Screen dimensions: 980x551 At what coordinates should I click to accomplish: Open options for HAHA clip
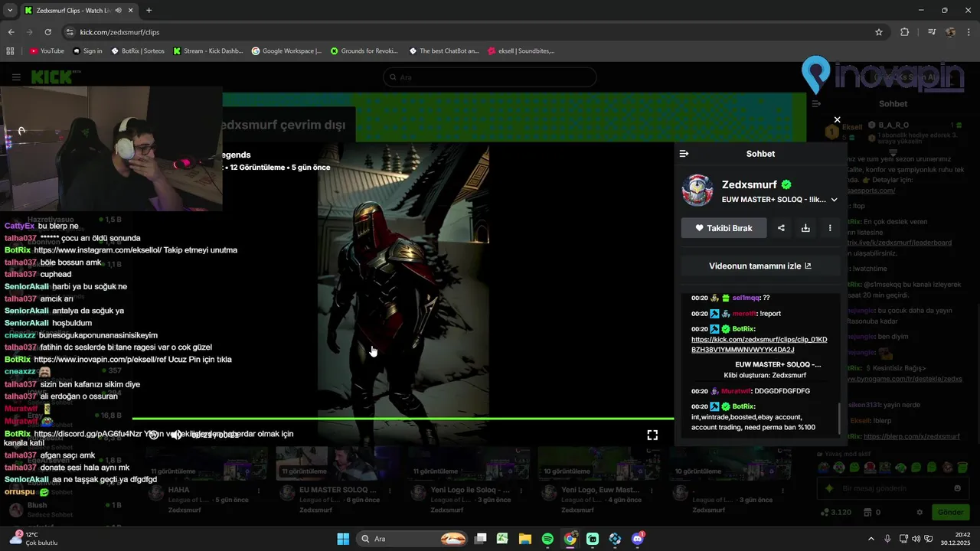click(x=259, y=491)
